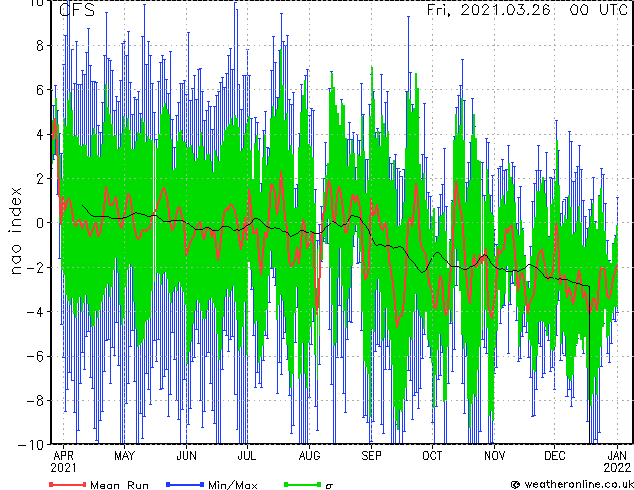Image resolution: width=634 pixels, height=490 pixels.
Task: Click the MAY x-axis label
Action: tap(124, 456)
